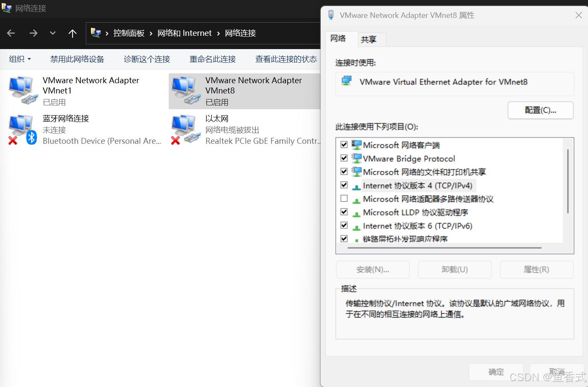Click 文件和打印机共享 item icon
The width and height of the screenshot is (588, 387).
tap(356, 172)
